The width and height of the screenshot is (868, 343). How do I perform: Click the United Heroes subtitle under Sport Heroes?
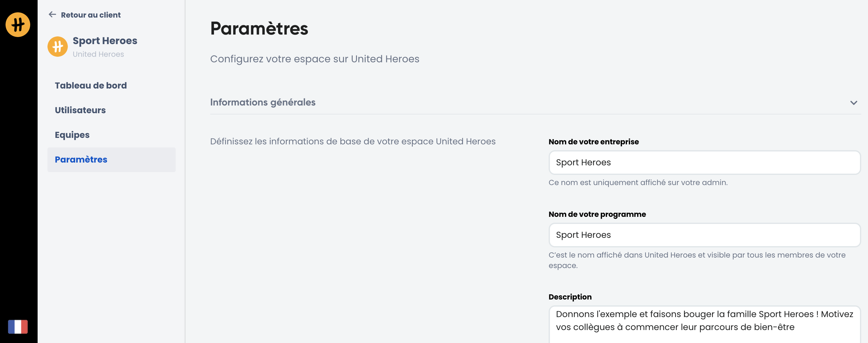pyautogui.click(x=98, y=54)
